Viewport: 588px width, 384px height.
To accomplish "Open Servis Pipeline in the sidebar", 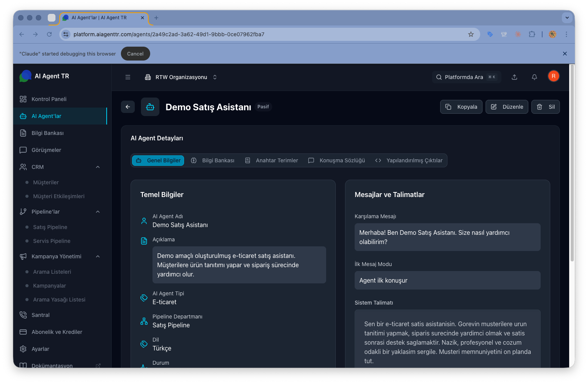I will pyautogui.click(x=52, y=241).
